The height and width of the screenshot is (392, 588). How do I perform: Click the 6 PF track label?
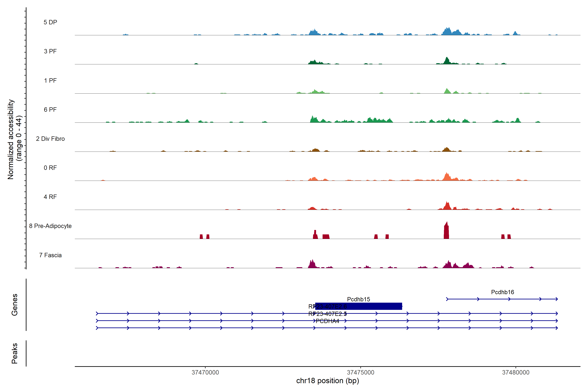(50, 109)
